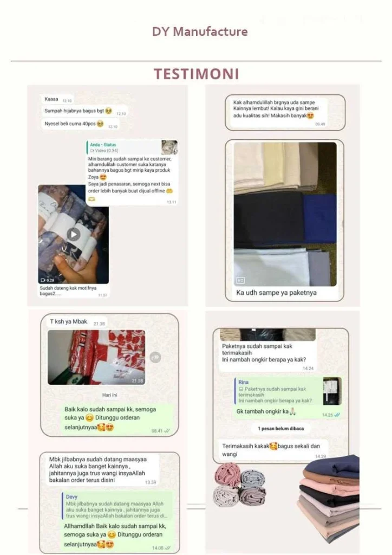Screen dimensions: 392x555
Task: Tap the forward arrow beside red fabric photo
Action: pos(155,357)
